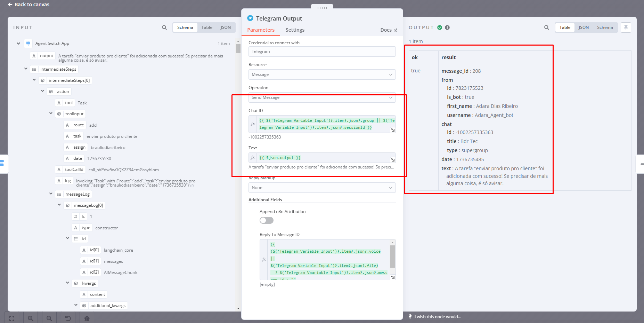Click 'I wish this node would...' link

pos(438,317)
